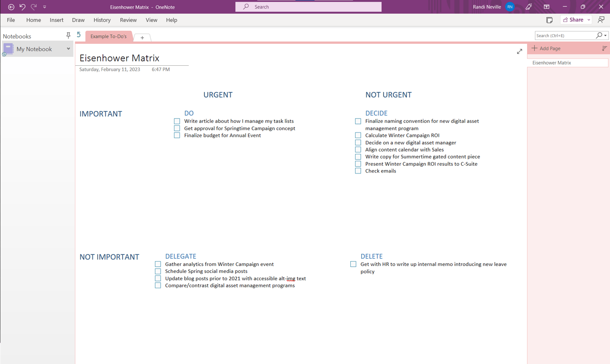This screenshot has height=364, width=610.
Task: Click the Meet icon next to Share
Action: point(601,20)
